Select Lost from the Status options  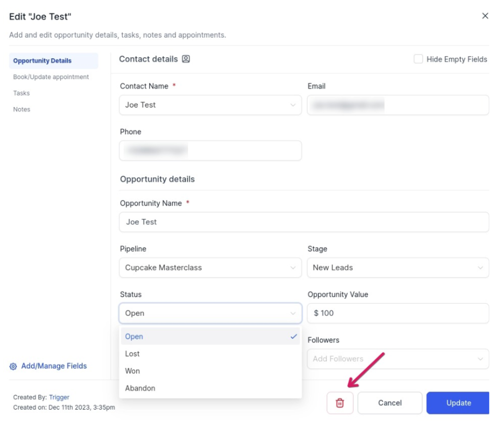point(133,354)
